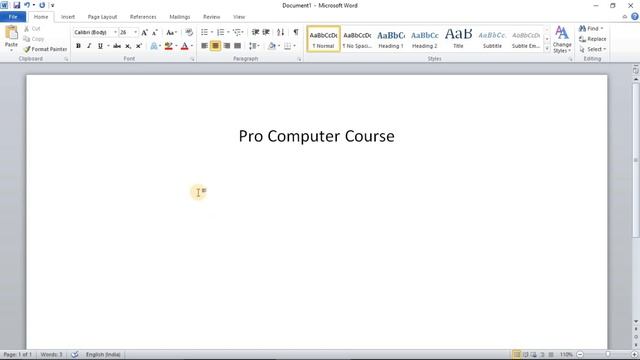
Task: Apply superscript formatting
Action: click(139, 46)
